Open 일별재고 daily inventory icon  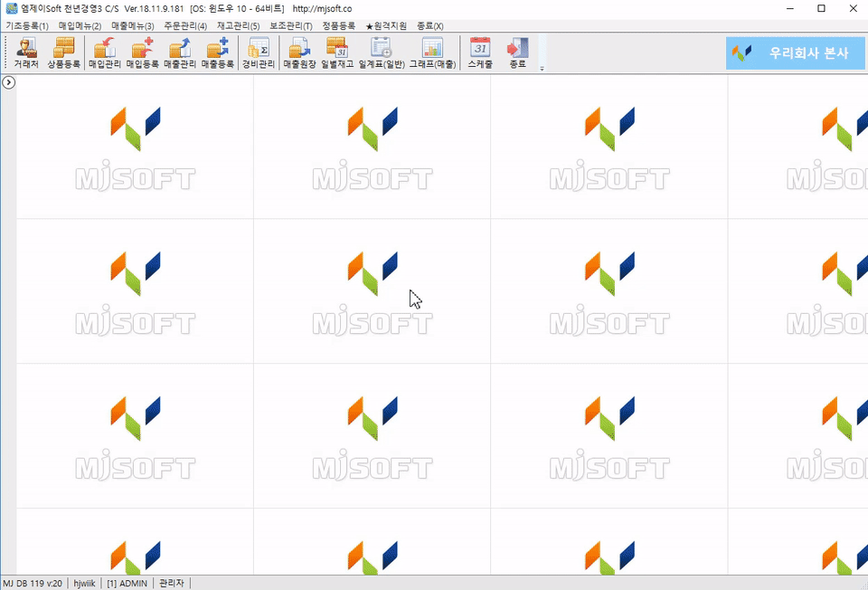tap(337, 53)
